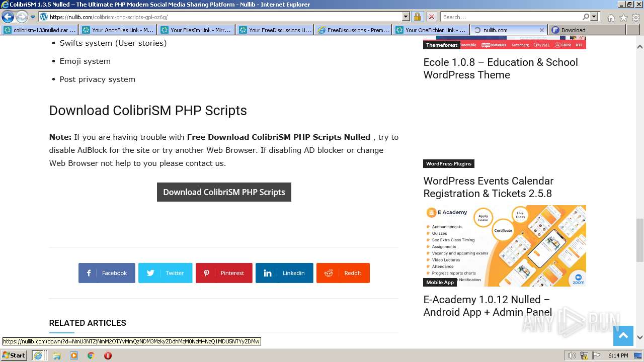Stop page loading with the red X

click(x=432, y=17)
